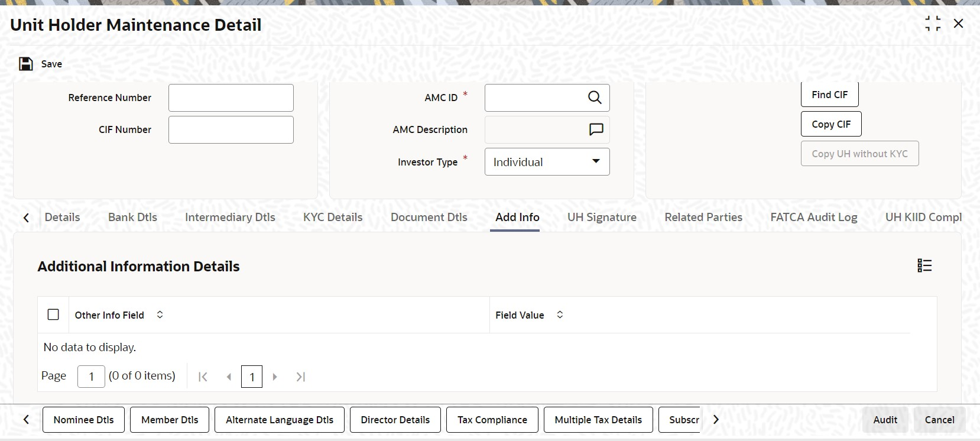Switch to KYC Details tab

click(x=333, y=217)
